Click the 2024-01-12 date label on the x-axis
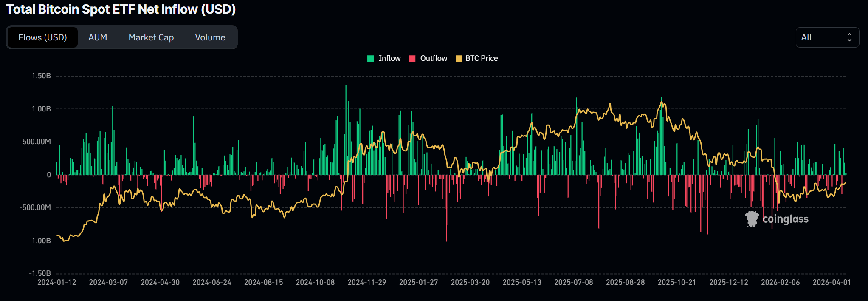 click(57, 282)
